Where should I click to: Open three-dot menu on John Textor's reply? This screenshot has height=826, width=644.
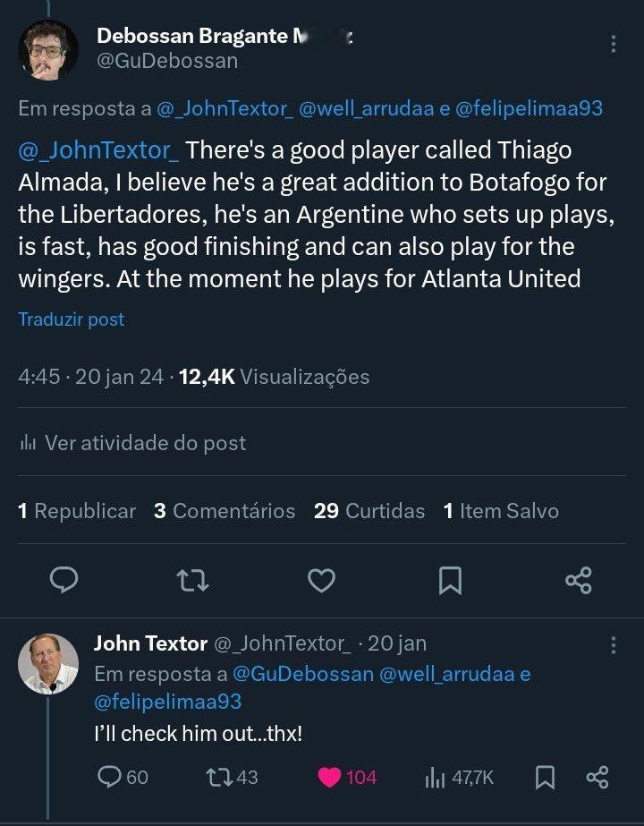click(x=614, y=645)
